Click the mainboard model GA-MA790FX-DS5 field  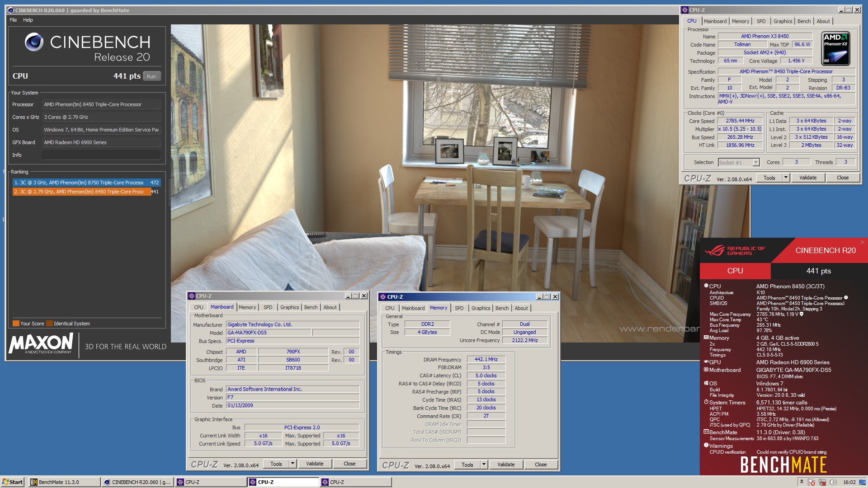[x=269, y=333]
